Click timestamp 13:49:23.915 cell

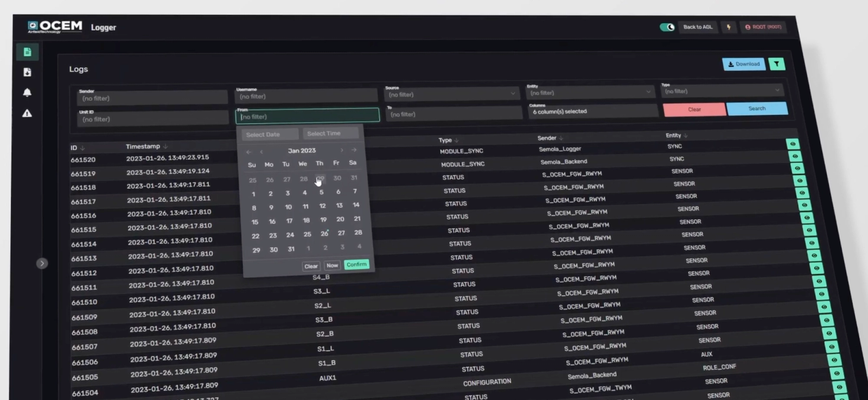pos(168,158)
